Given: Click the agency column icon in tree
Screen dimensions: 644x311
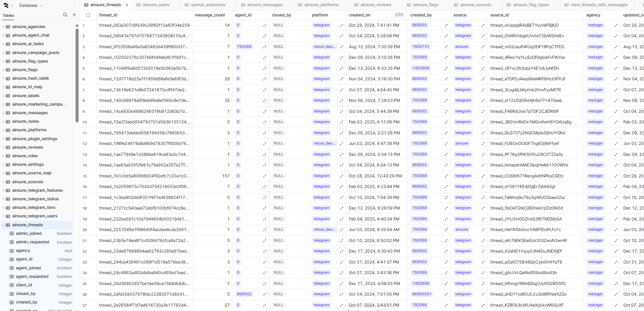Looking at the screenshot, I should (12, 251).
